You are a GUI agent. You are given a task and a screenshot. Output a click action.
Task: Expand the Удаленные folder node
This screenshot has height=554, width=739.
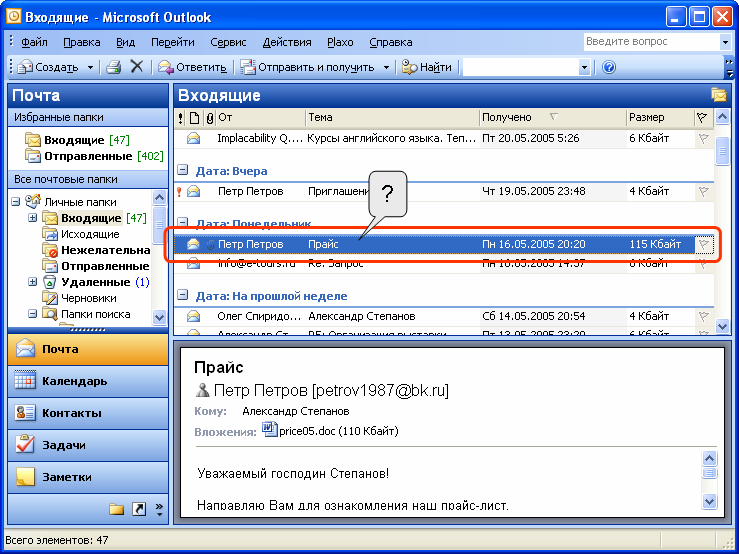coord(32,282)
